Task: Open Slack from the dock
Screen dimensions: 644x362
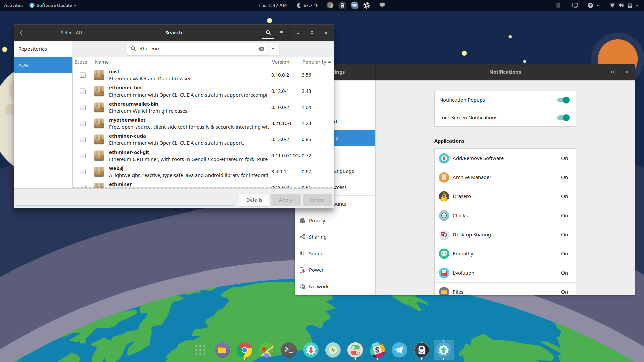Action: 377,350
